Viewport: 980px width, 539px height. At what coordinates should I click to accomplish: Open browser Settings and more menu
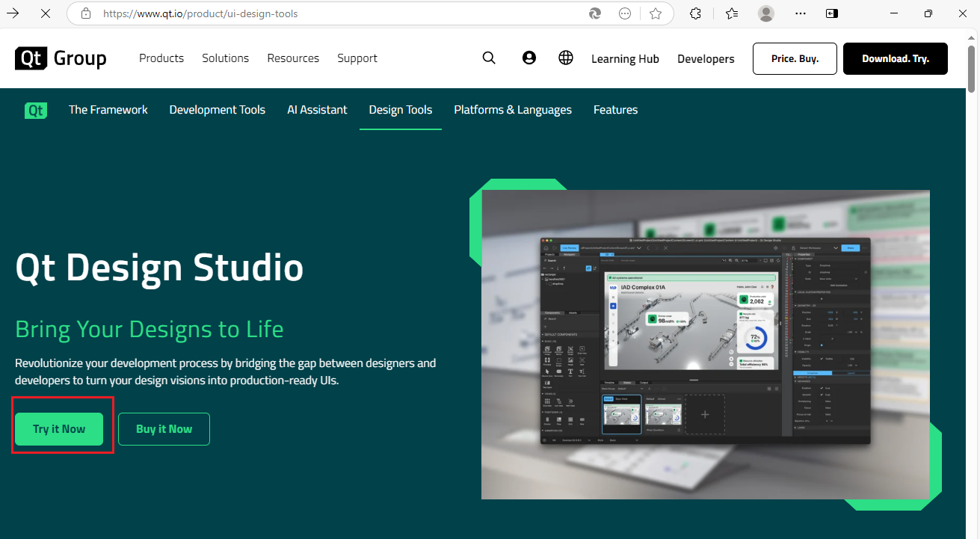point(801,13)
